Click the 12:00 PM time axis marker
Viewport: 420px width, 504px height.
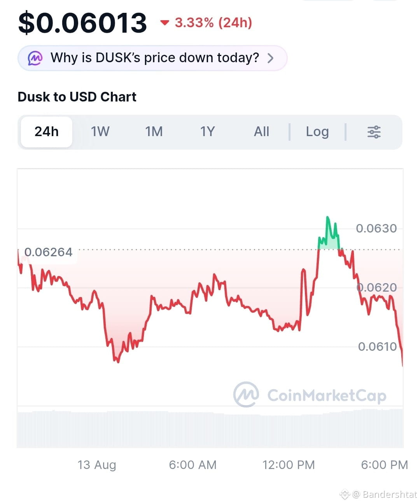coord(289,465)
